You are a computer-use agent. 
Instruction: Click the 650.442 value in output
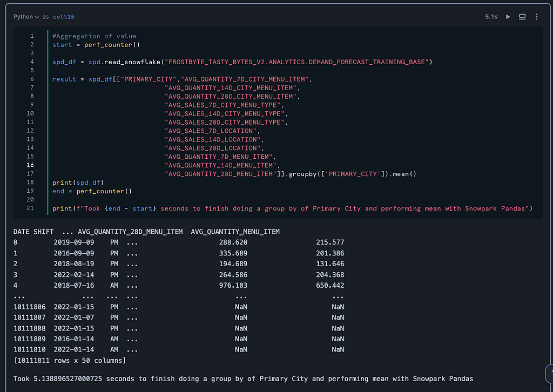330,286
